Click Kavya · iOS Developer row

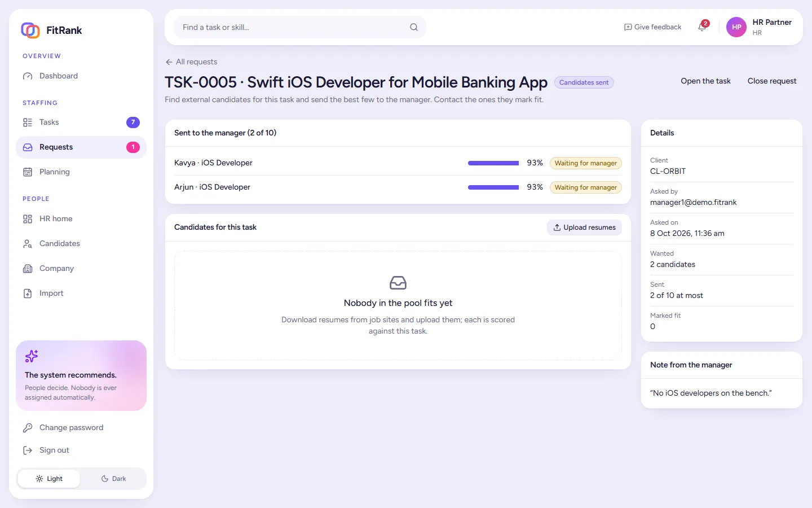pyautogui.click(x=398, y=163)
